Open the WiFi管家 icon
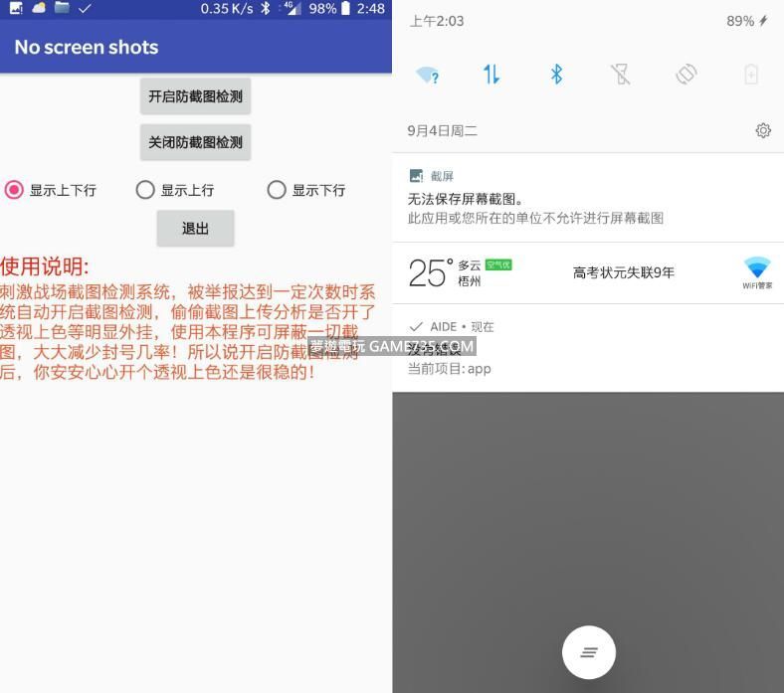 (x=757, y=272)
